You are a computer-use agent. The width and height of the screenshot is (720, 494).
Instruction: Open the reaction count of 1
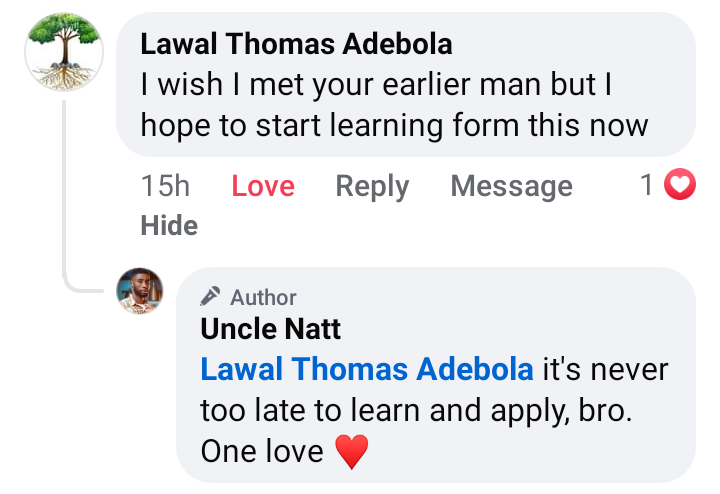pyautogui.click(x=647, y=185)
